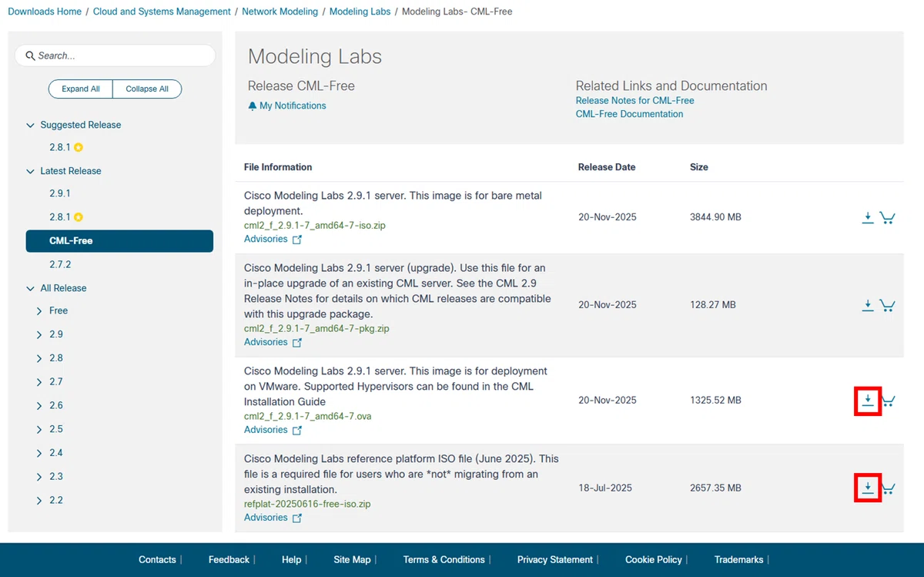924x577 pixels.
Task: Expand the 2.4 release group
Action: click(x=39, y=454)
